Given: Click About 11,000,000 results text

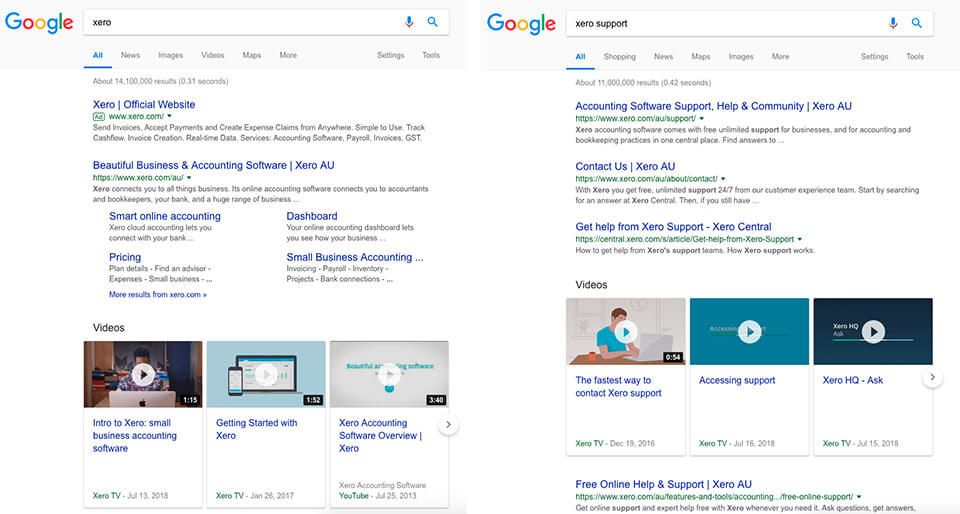Looking at the screenshot, I should 643,83.
